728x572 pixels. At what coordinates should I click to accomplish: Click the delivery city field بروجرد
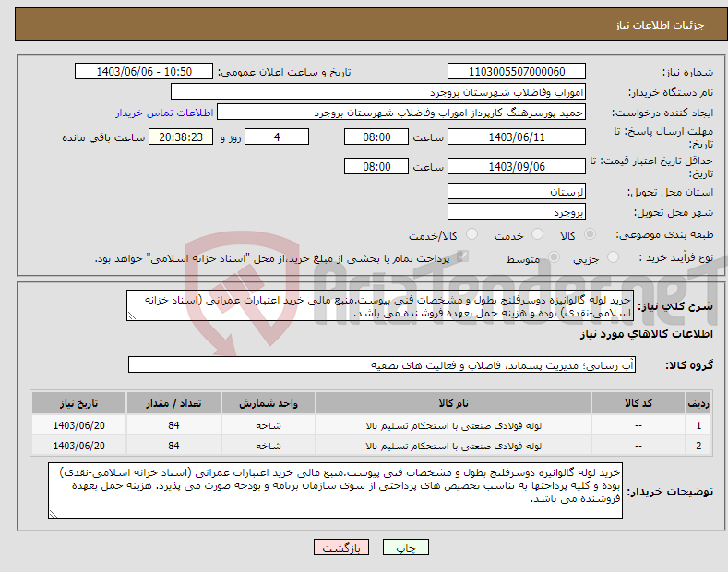coord(517,211)
